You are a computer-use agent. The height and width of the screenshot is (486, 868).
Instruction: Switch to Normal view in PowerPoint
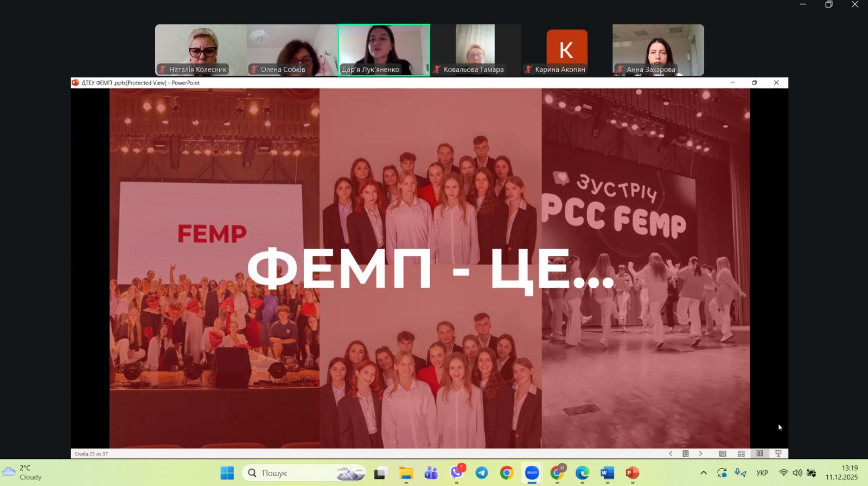pos(723,453)
